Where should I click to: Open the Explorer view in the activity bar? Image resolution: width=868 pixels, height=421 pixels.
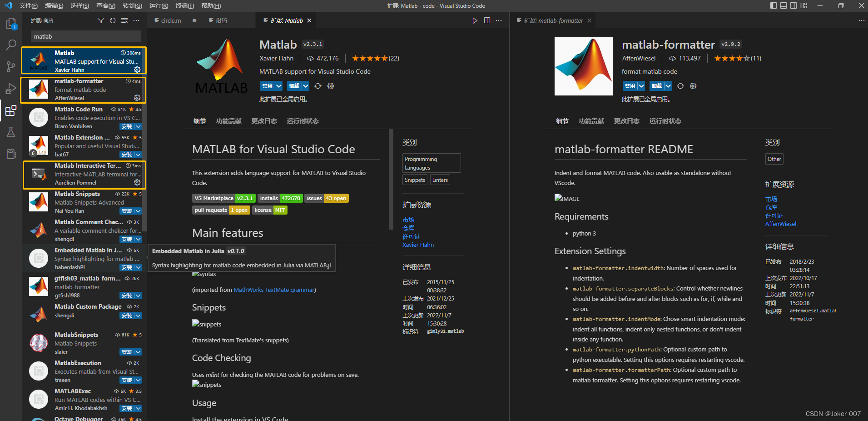tap(10, 24)
